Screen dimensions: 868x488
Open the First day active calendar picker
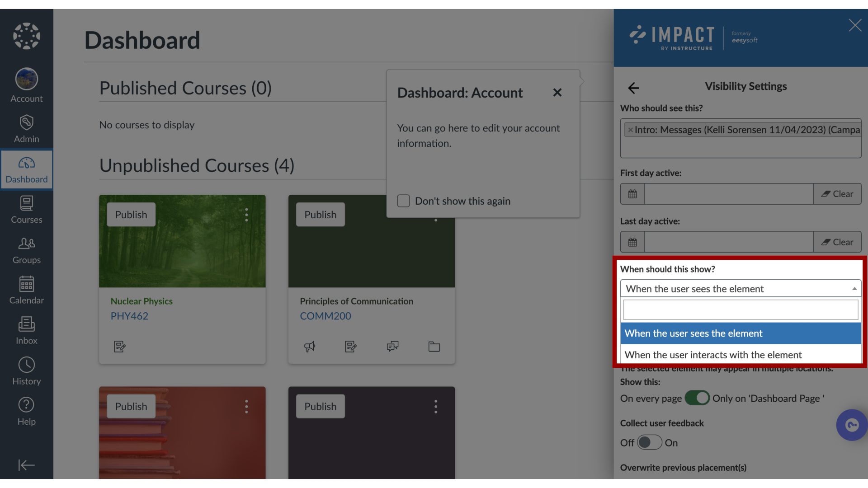click(x=632, y=194)
